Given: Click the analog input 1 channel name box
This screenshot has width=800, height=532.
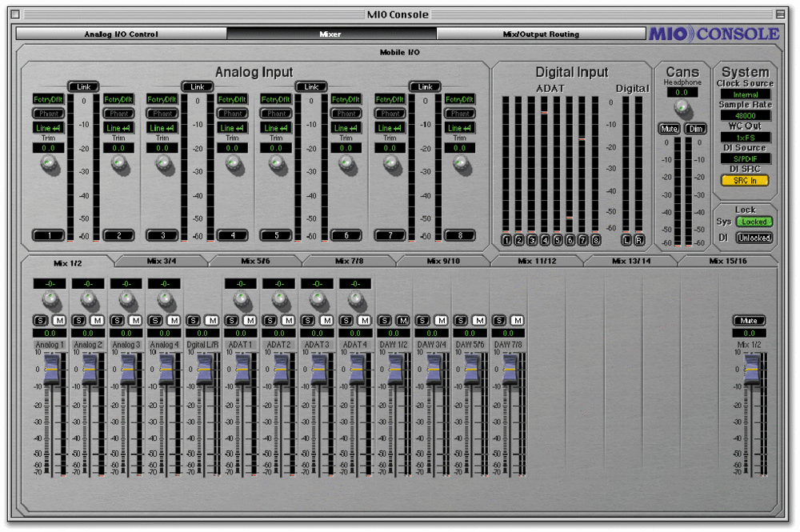Looking at the screenshot, I should [x=49, y=235].
